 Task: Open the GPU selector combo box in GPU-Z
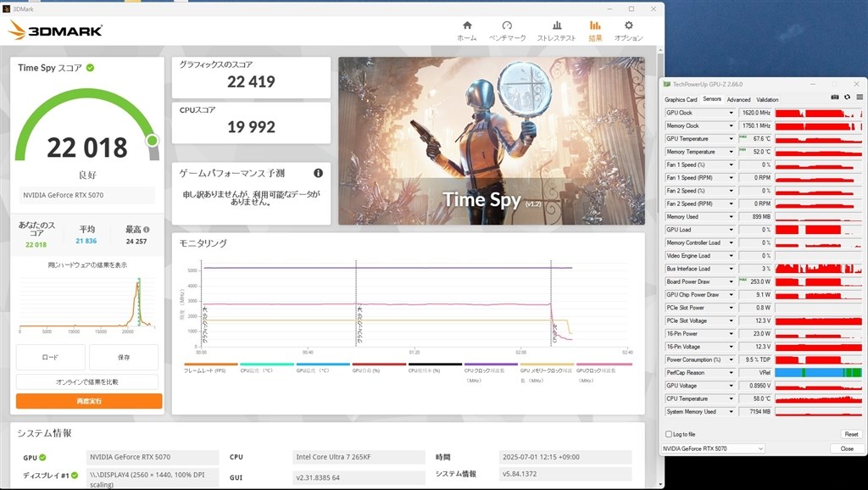[713, 448]
